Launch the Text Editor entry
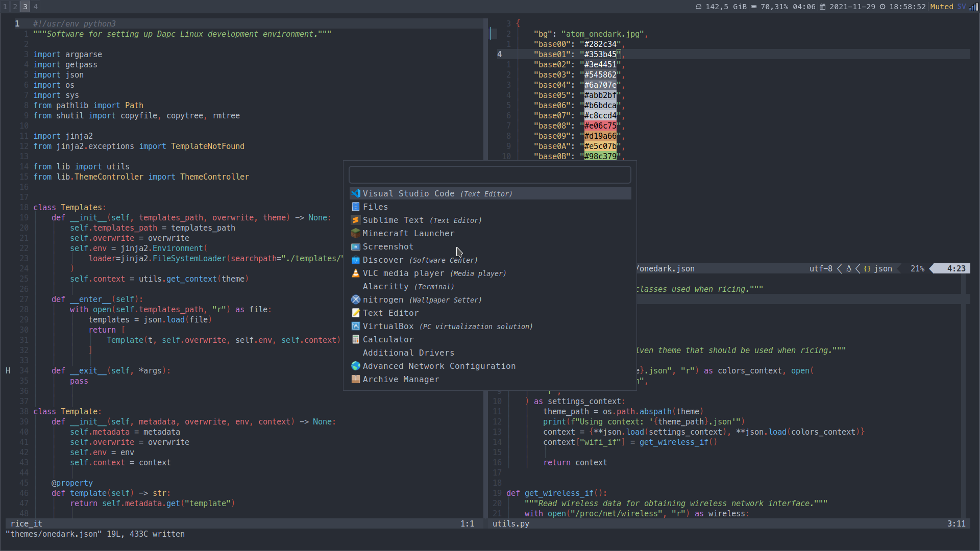980x551 pixels. 390,313
